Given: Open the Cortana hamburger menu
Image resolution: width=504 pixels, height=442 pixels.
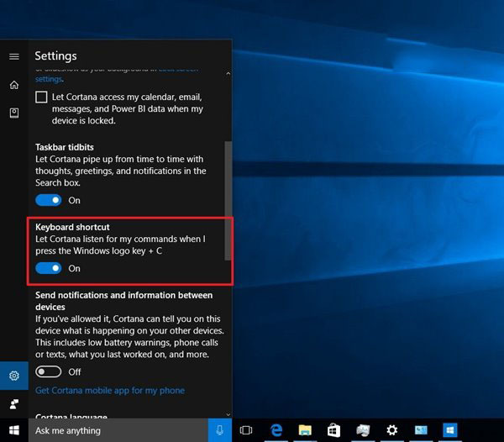Looking at the screenshot, I should [x=14, y=56].
